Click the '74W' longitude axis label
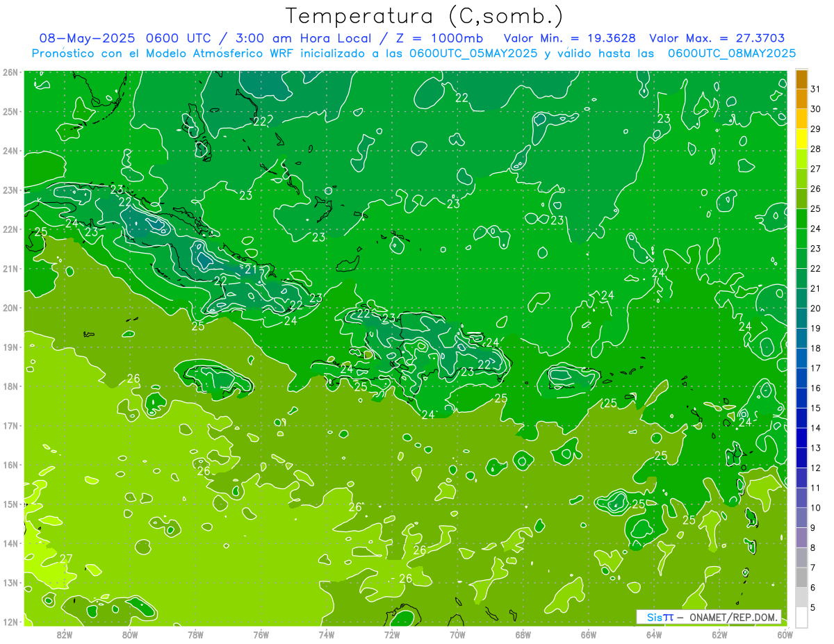This screenshot has width=834, height=644. point(327,634)
